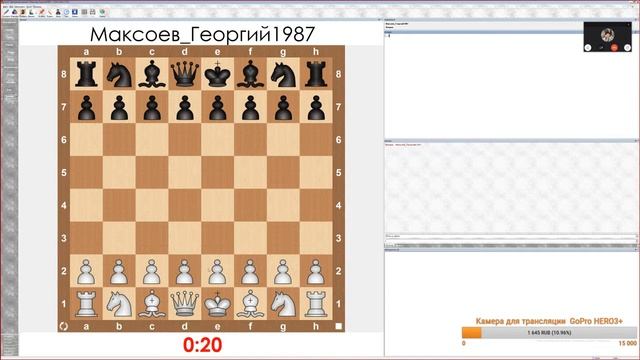Click the empty f3 square

pos(250,238)
